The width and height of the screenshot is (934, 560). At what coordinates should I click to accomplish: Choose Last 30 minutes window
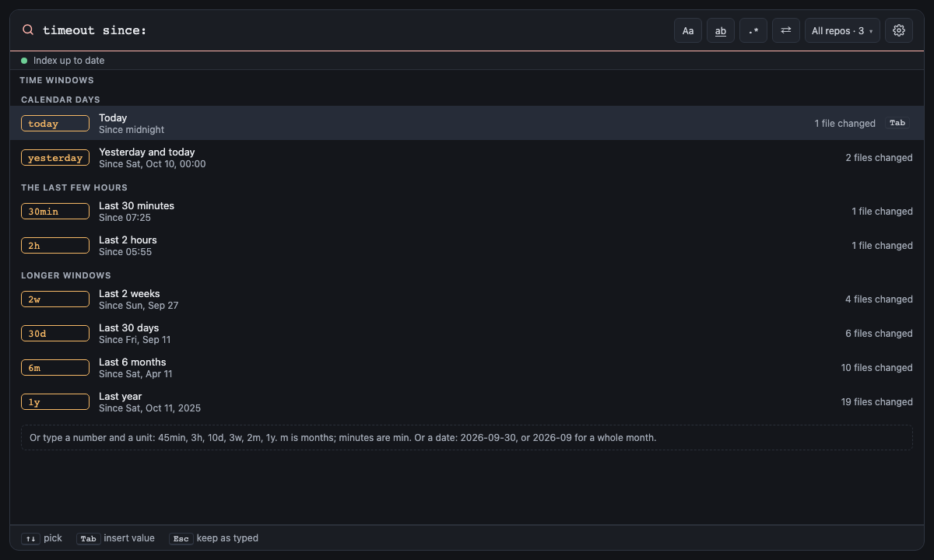(x=467, y=211)
